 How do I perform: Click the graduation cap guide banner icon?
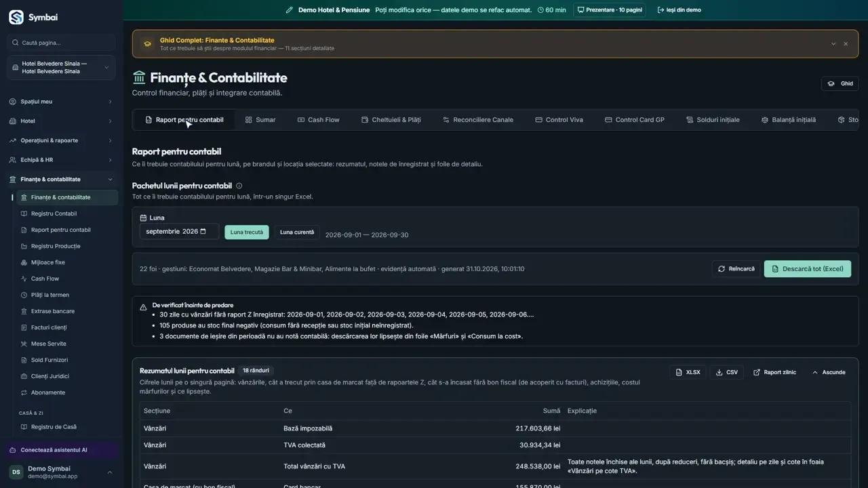click(147, 44)
